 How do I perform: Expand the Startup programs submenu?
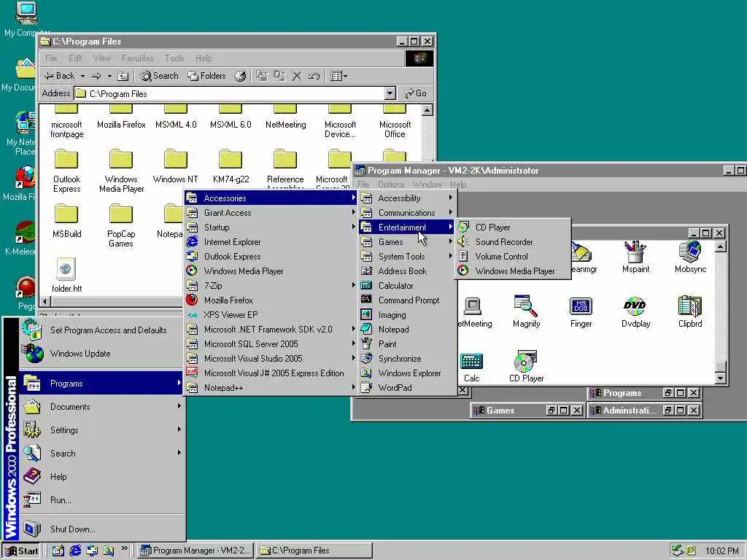pos(271,227)
